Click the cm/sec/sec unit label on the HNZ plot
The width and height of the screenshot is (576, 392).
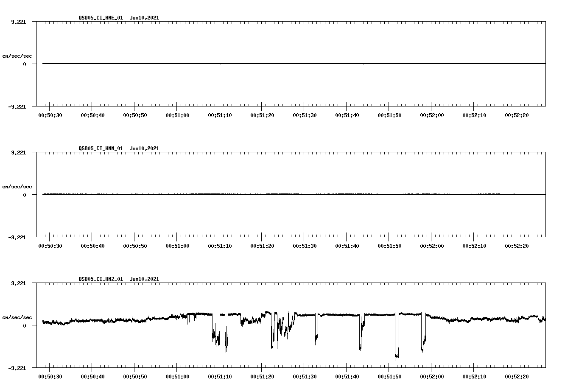click(17, 318)
